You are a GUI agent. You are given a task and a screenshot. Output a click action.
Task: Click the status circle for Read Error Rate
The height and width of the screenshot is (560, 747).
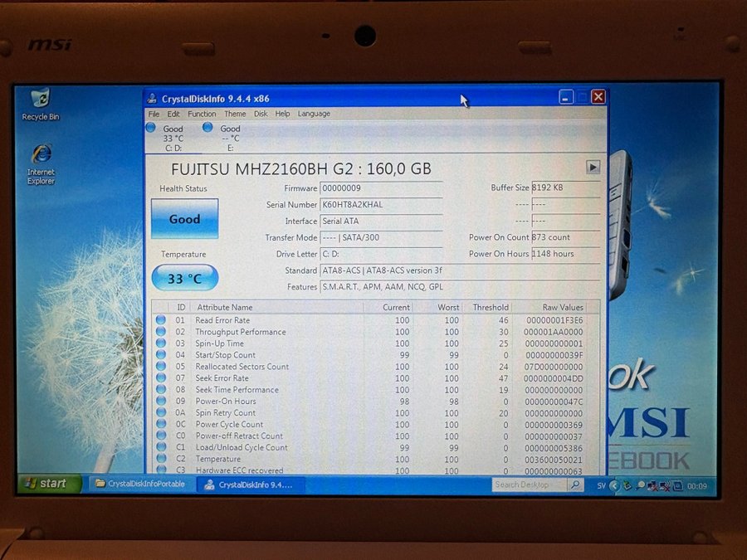pyautogui.click(x=160, y=320)
